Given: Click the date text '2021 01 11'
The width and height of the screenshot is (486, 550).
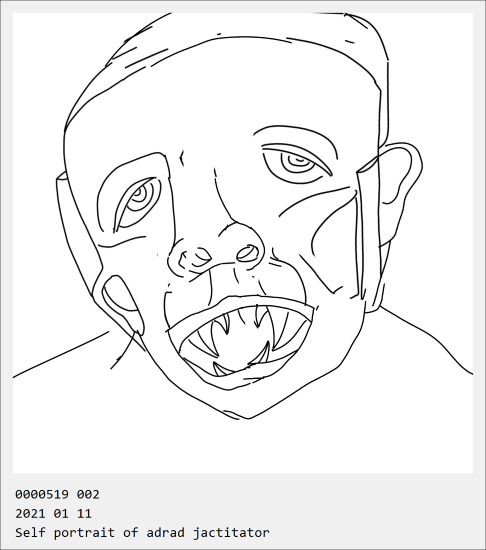Looking at the screenshot, I should (x=53, y=514).
